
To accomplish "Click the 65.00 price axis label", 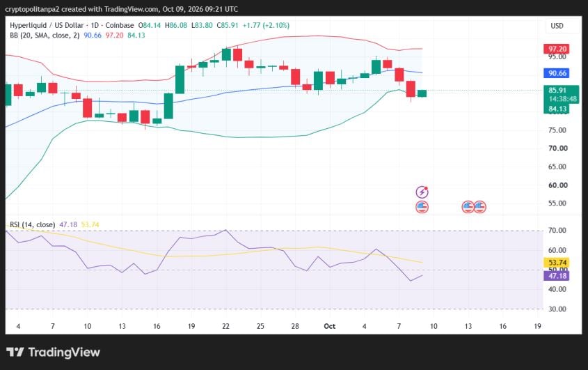I will (557, 167).
